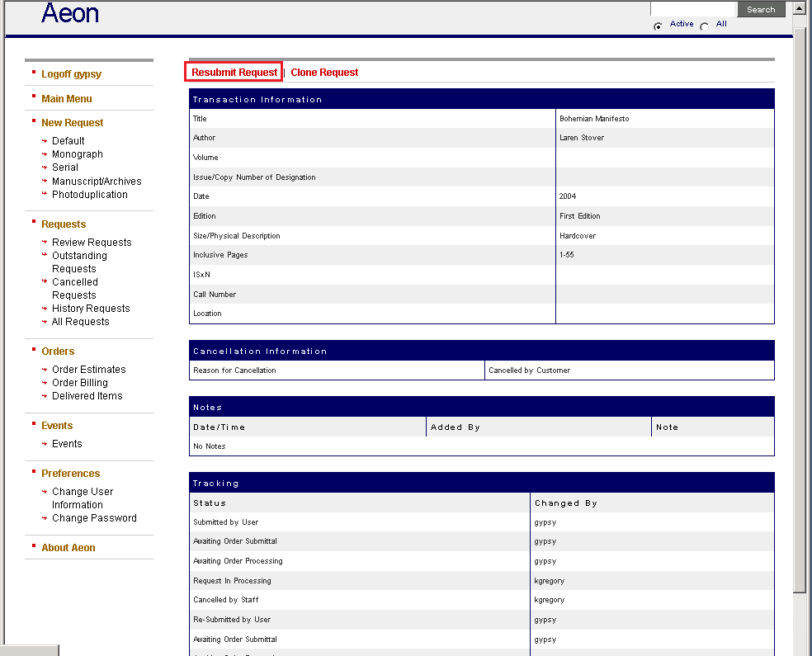View History Requests

tap(91, 308)
